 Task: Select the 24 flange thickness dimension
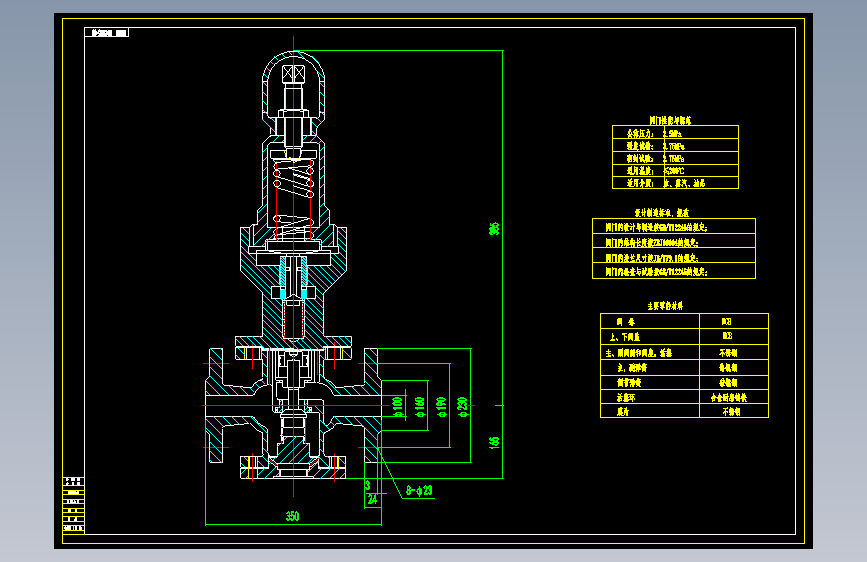[x=373, y=499]
